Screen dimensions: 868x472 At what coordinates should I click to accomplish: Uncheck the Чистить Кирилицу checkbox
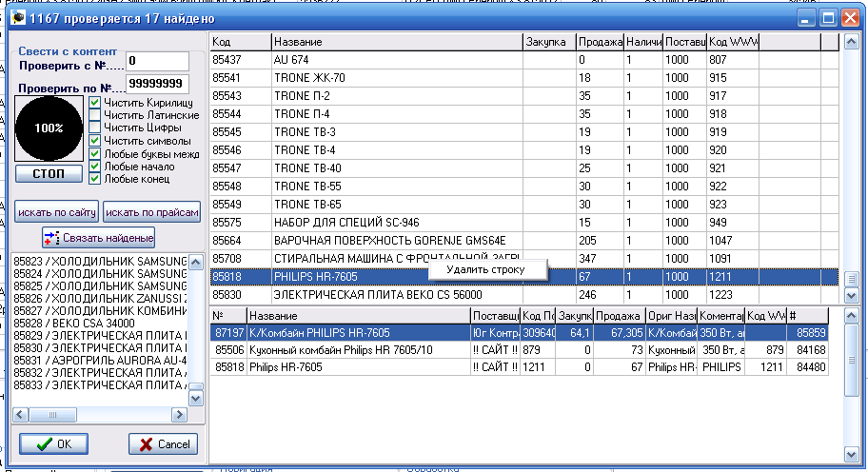pyautogui.click(x=95, y=102)
